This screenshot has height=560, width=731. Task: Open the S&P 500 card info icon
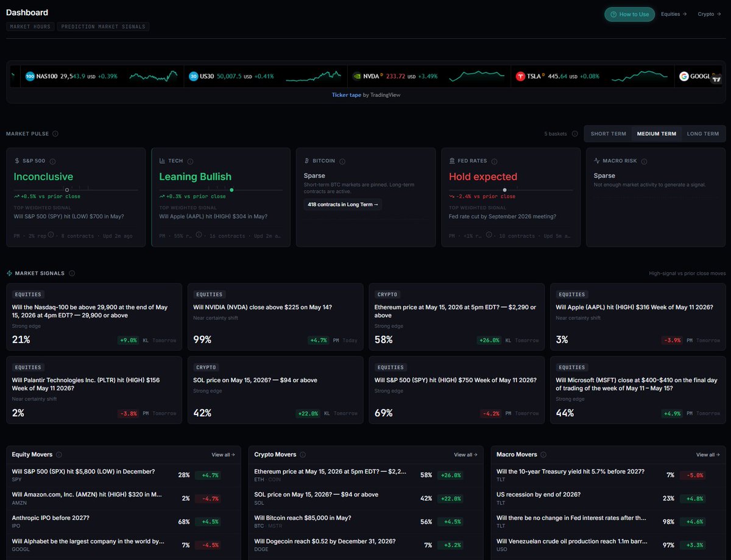coord(52,161)
